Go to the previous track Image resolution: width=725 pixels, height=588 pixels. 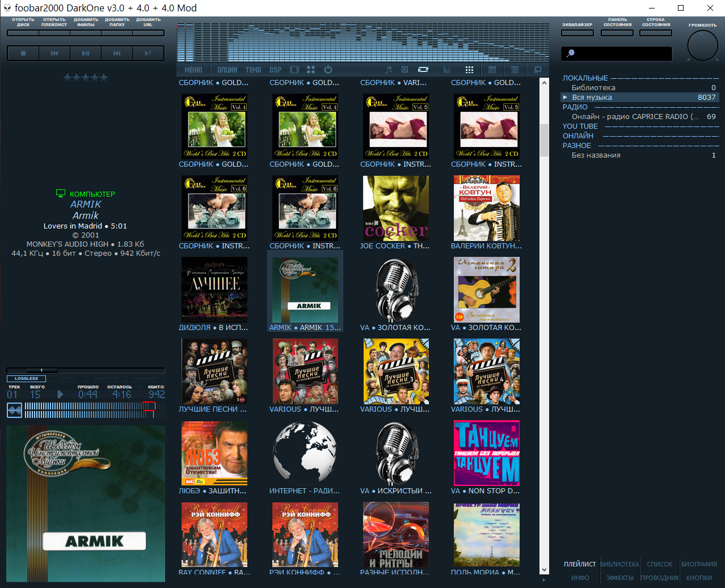point(54,53)
